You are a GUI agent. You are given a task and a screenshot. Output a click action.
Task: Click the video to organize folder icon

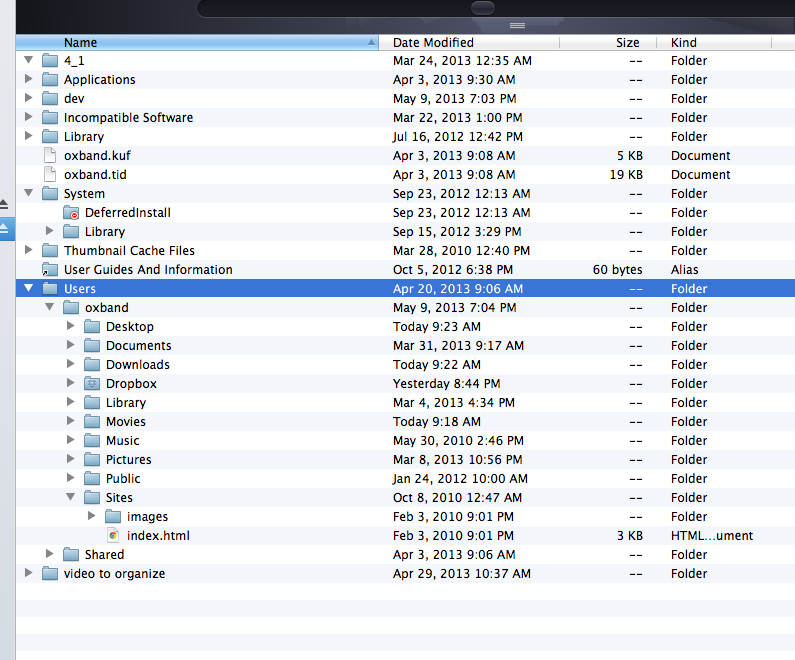50,573
